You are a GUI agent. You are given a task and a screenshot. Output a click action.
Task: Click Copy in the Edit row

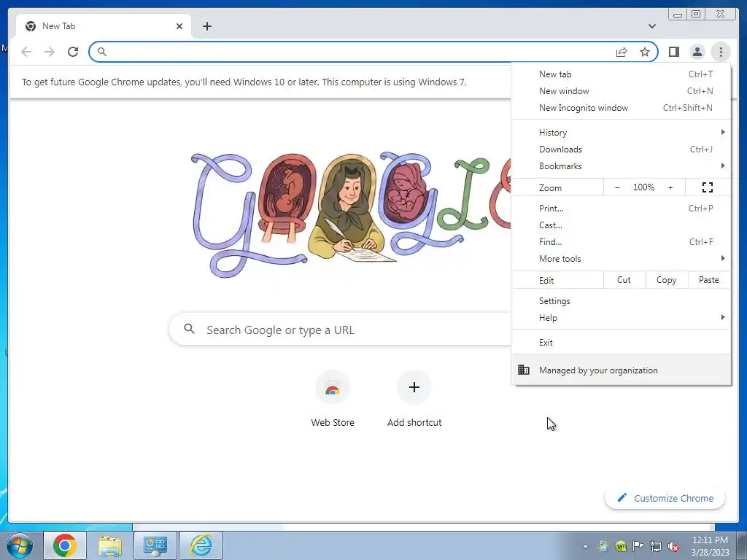pos(667,280)
